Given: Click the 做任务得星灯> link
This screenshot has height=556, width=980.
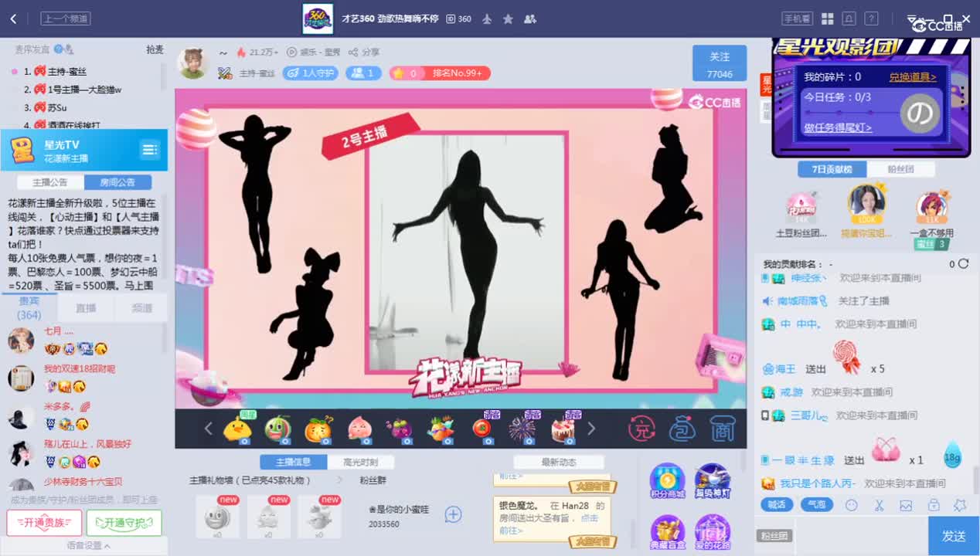Looking at the screenshot, I should point(838,127).
